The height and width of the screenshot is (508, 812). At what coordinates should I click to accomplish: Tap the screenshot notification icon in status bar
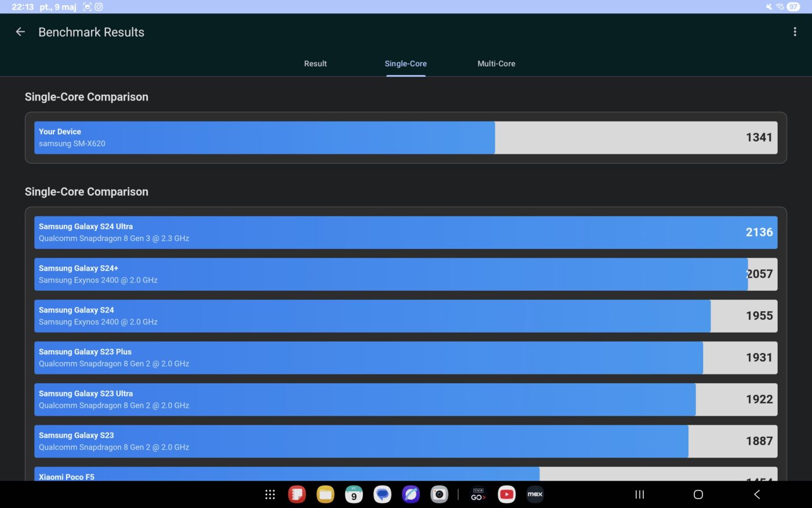tap(87, 7)
